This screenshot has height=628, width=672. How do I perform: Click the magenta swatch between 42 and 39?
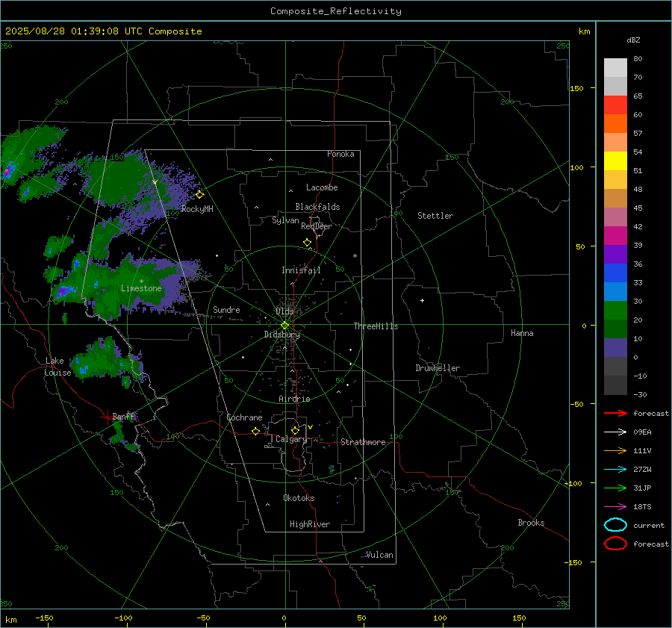click(x=615, y=236)
